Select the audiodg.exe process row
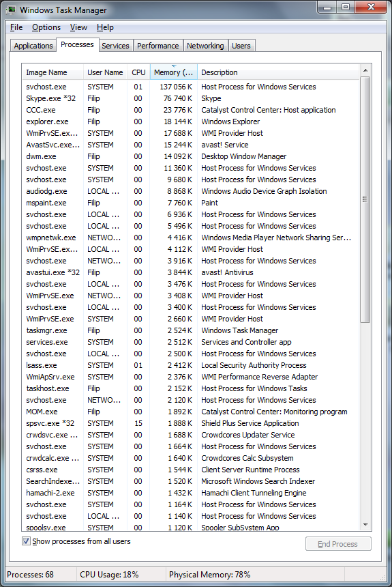Screen dimensions: 392x587 (191, 191)
